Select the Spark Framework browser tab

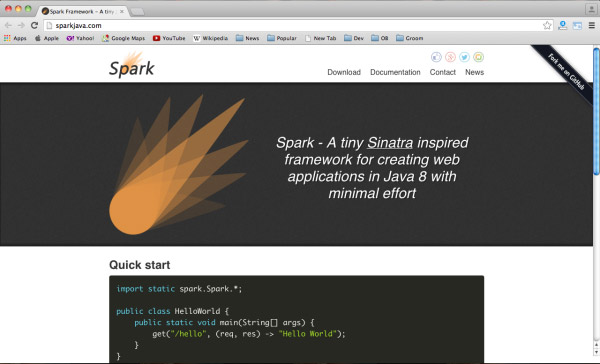(82, 11)
